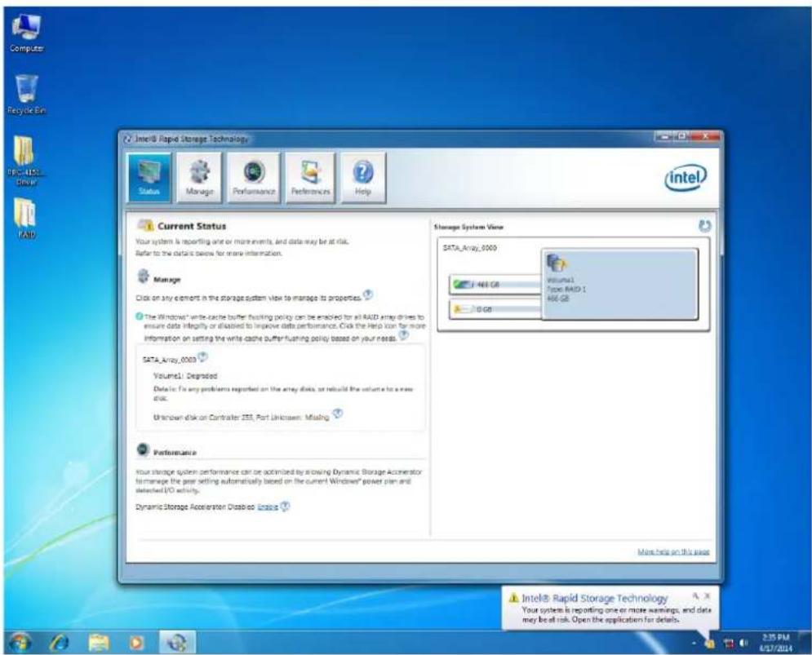Close the Intel Rapid Storage notification balloon
This screenshot has width=812, height=655.
[708, 596]
